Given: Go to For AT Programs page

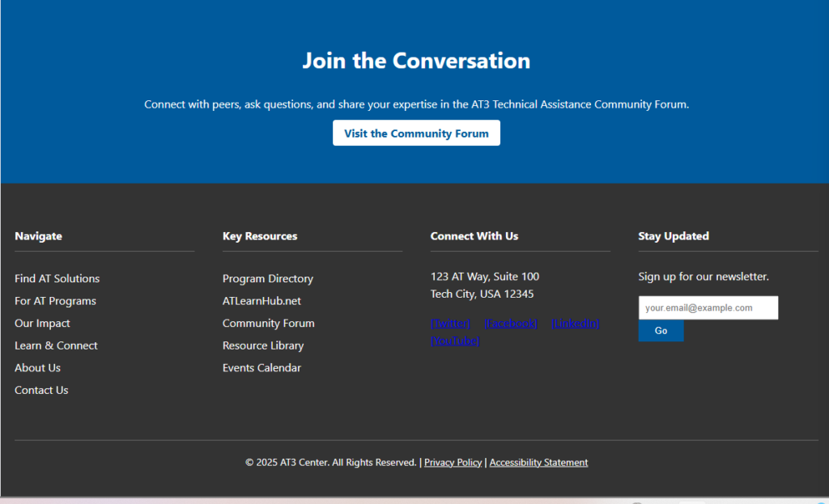Looking at the screenshot, I should click(55, 301).
